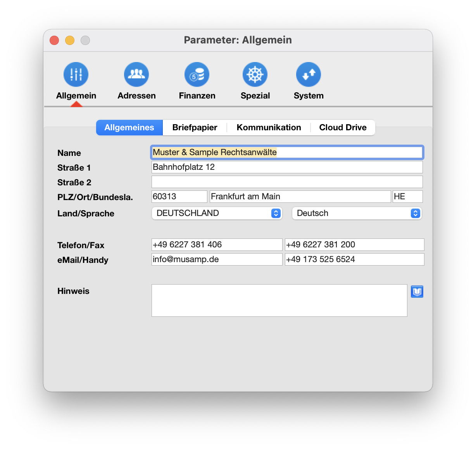
Task: Close the Parameter window with red button
Action: [54, 40]
